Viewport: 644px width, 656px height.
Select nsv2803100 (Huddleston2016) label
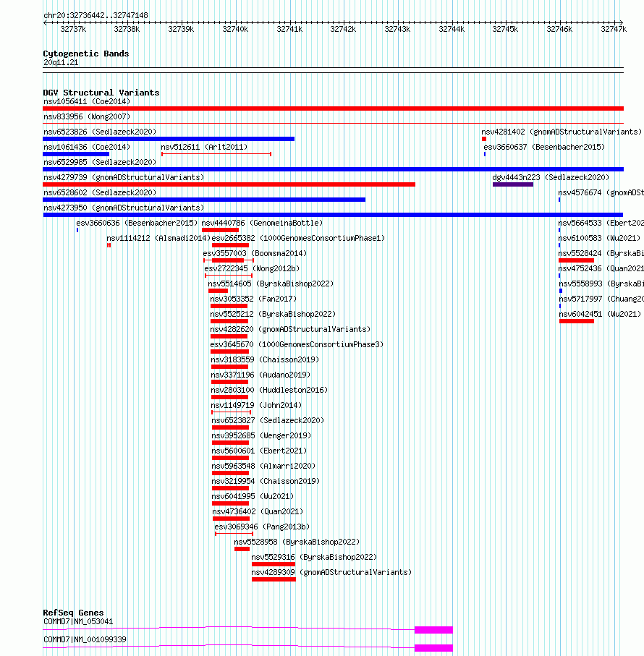coord(269,390)
